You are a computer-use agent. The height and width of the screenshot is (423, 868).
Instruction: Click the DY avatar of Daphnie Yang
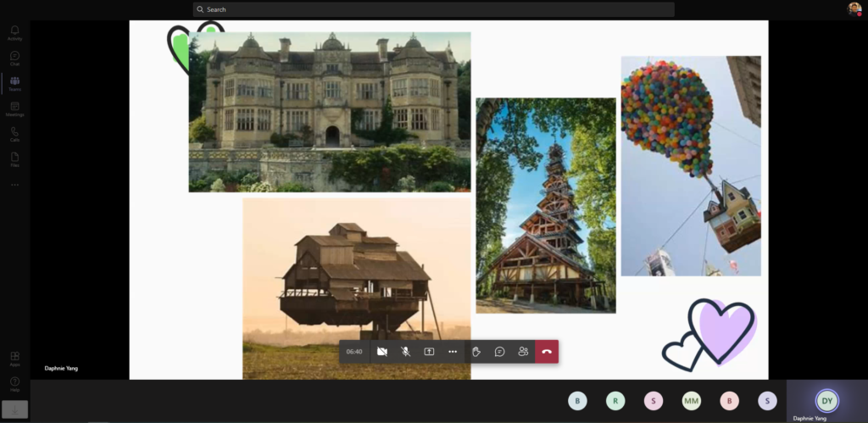[x=827, y=401]
